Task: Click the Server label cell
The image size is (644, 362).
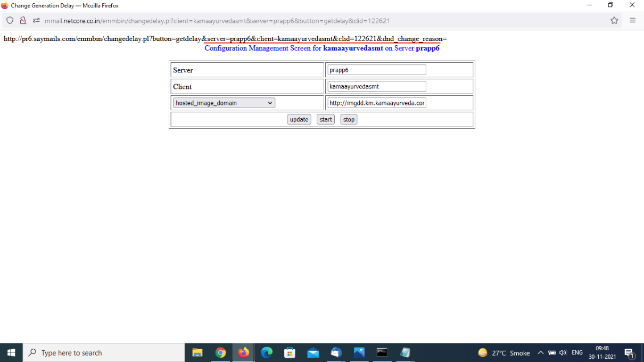Action: point(247,70)
